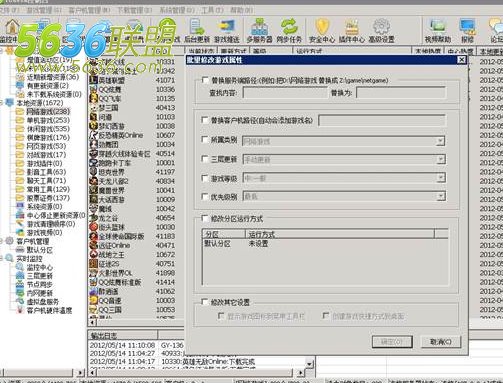Open the 客户机管理 menu

89,10
